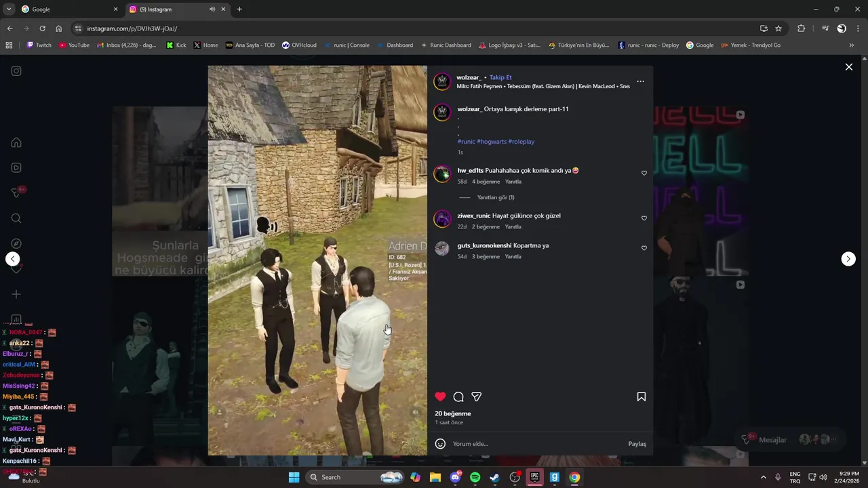868x488 pixels.
Task: Open Epic Games from the taskbar
Action: pos(534,477)
